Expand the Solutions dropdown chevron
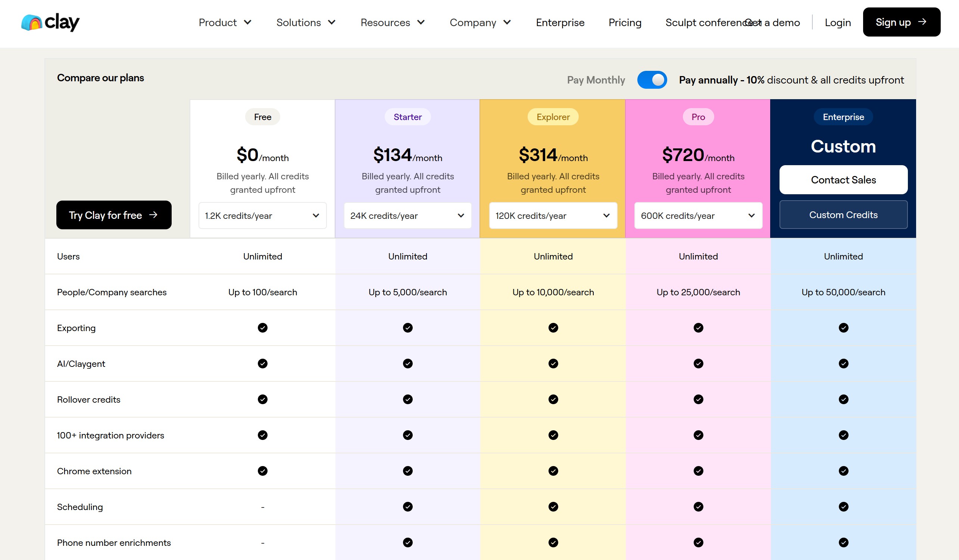 coord(331,22)
